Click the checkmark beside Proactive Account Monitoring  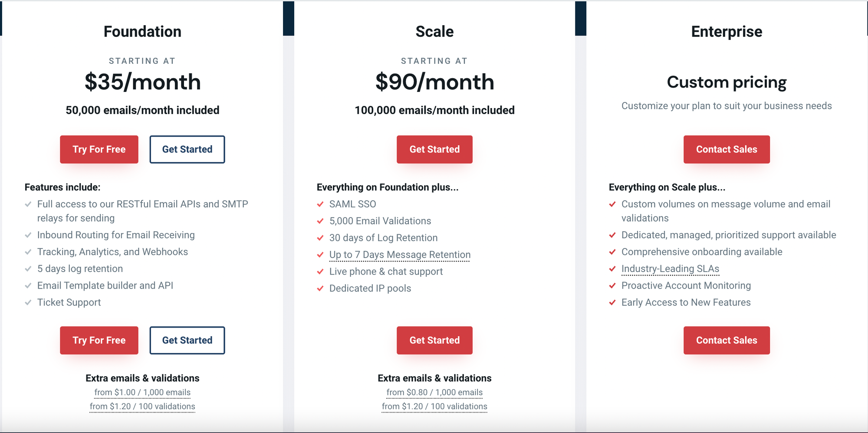point(613,285)
